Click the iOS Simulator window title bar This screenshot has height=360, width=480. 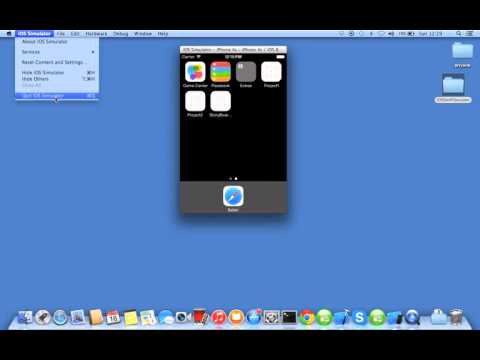tap(233, 50)
